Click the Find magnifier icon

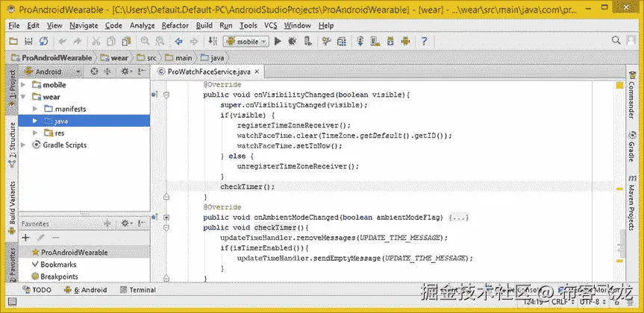pyautogui.click(x=145, y=41)
